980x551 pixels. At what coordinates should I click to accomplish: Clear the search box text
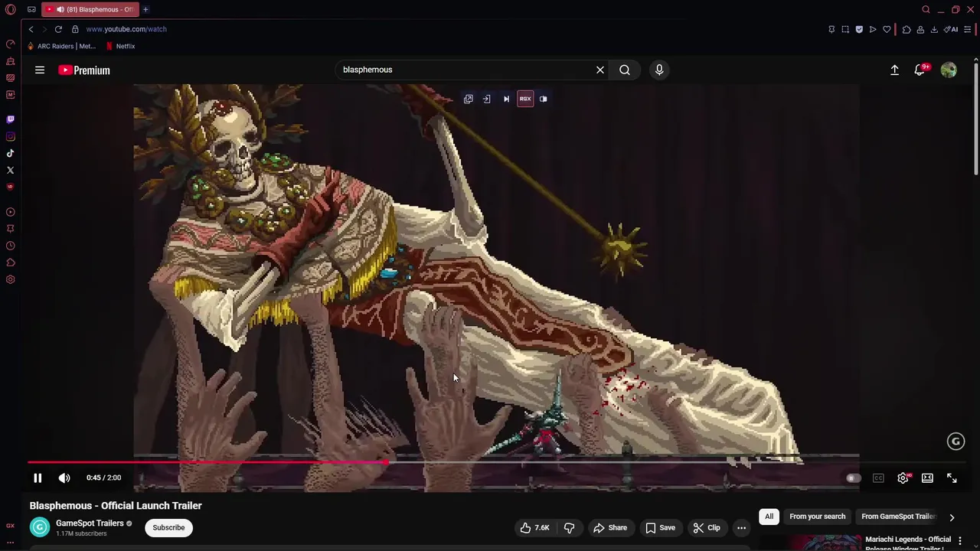click(x=600, y=70)
